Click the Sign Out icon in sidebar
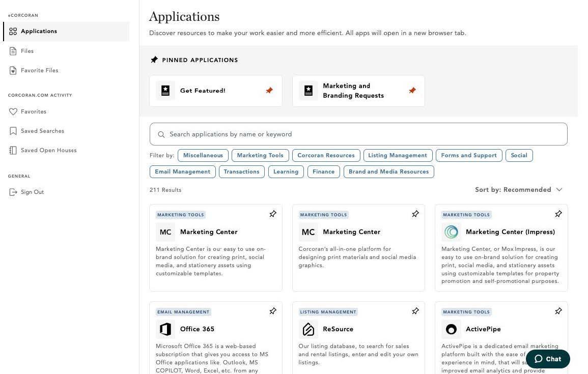Screen dimensions: 588x374 coord(13,192)
